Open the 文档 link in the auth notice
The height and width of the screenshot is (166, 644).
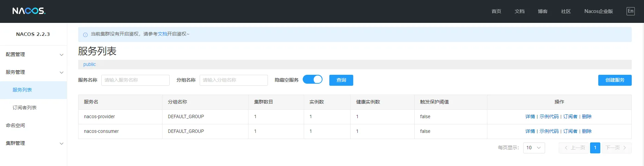162,34
